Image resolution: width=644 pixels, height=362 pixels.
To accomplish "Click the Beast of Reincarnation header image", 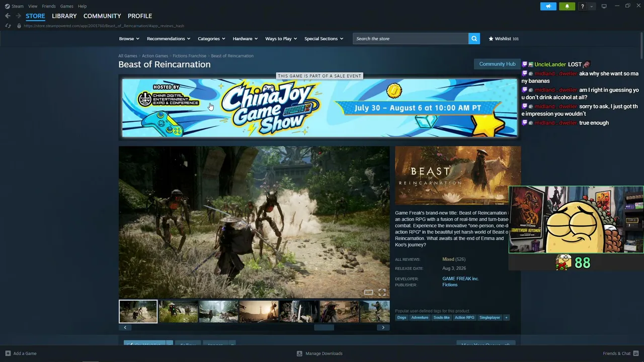I will [458, 175].
